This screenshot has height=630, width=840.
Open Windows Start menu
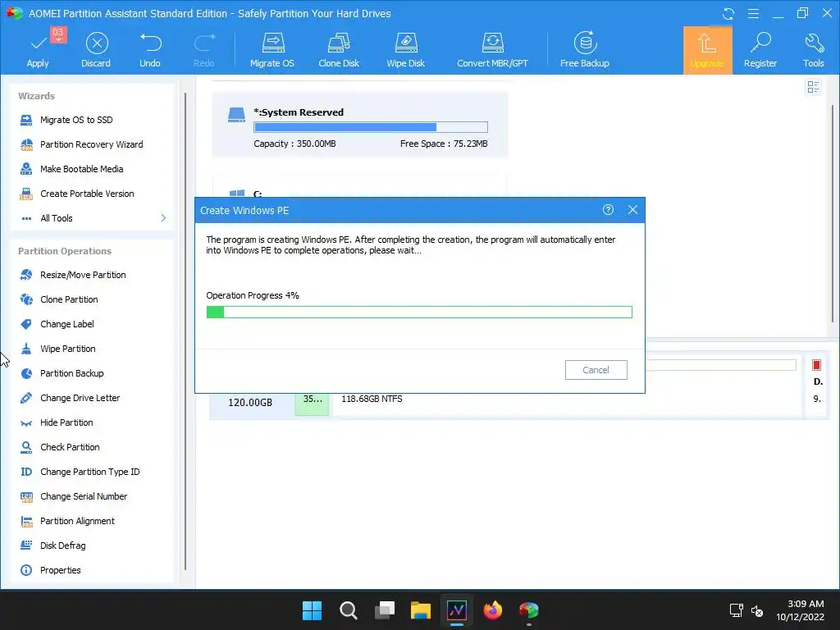(x=312, y=610)
